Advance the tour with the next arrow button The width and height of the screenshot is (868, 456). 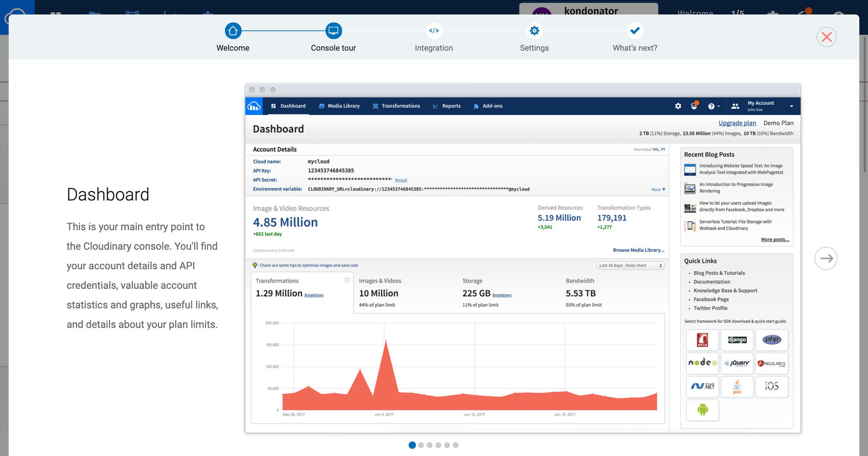826,258
